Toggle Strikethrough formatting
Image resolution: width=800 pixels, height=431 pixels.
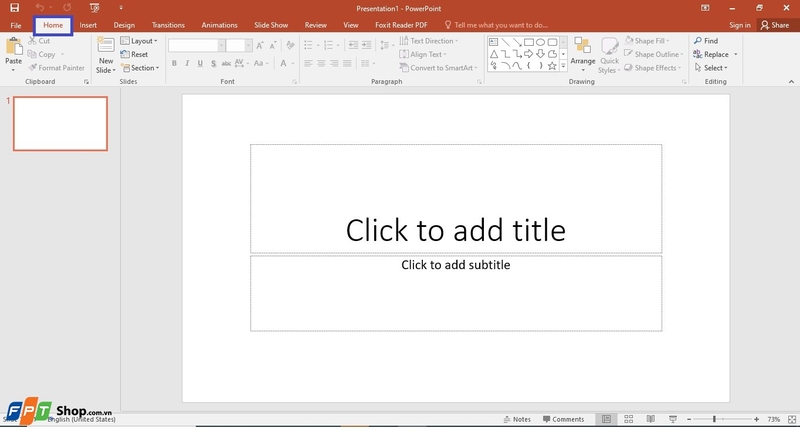click(x=226, y=63)
